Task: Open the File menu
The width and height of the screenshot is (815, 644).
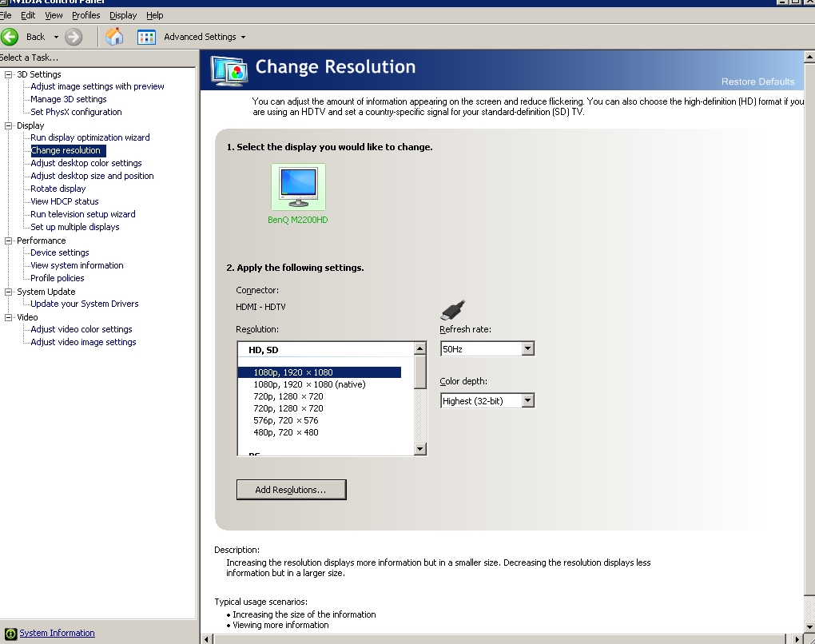Action: 6,16
